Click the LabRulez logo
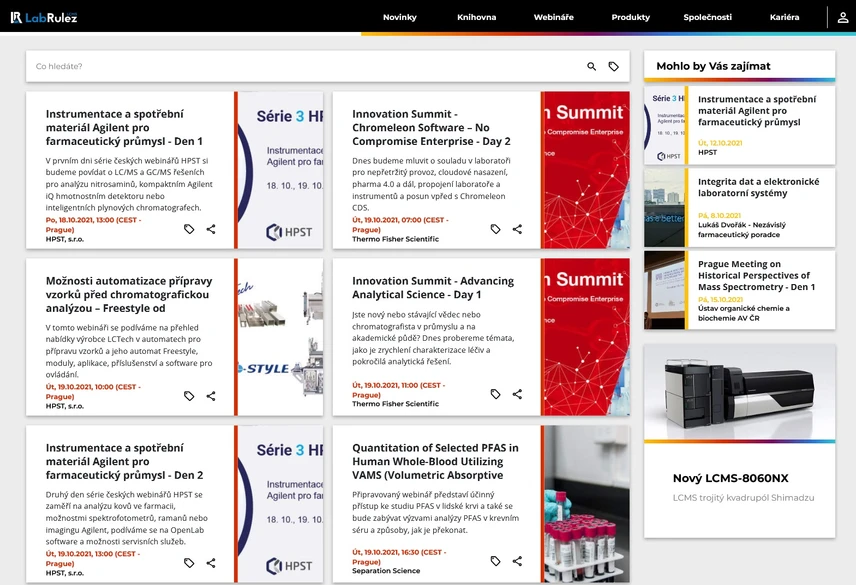 click(44, 17)
